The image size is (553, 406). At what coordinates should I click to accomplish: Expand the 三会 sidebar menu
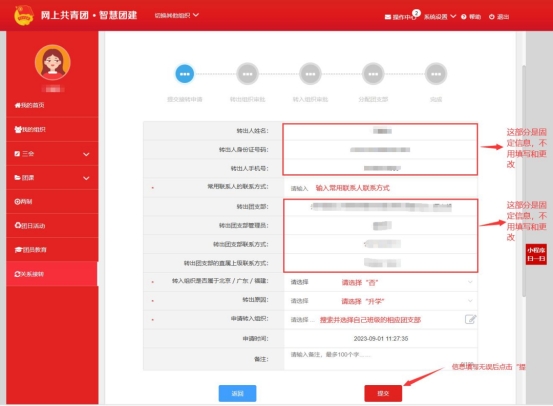pyautogui.click(x=52, y=154)
